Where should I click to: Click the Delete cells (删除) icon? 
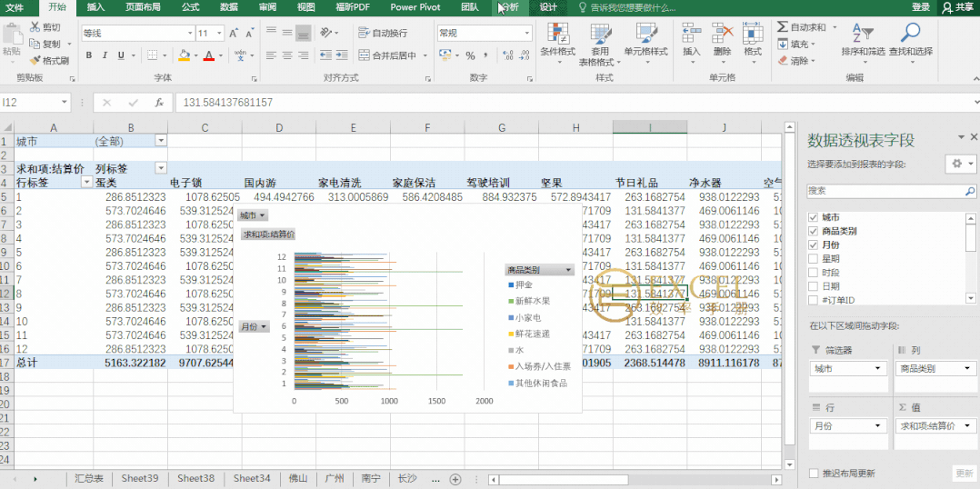click(722, 32)
